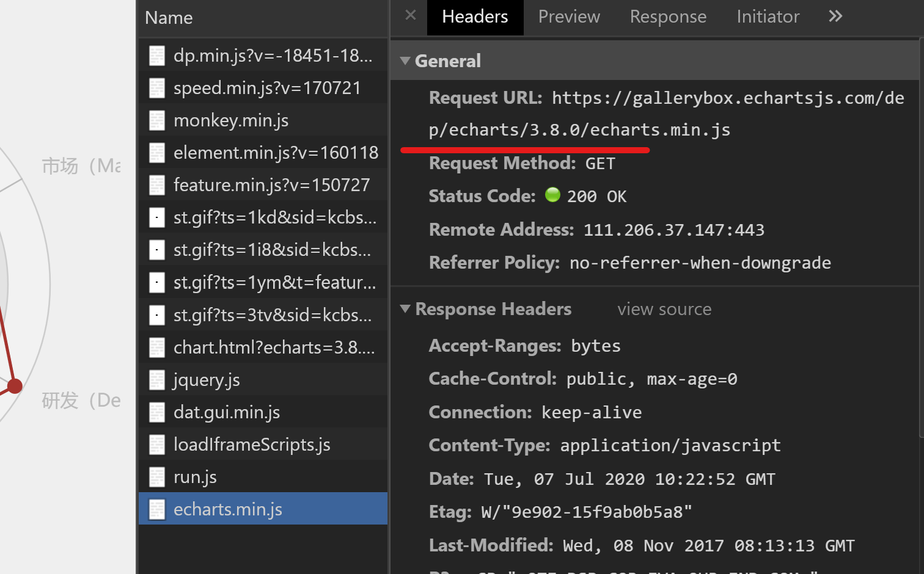Collapse the Response Headers section
924x574 pixels.
405,309
